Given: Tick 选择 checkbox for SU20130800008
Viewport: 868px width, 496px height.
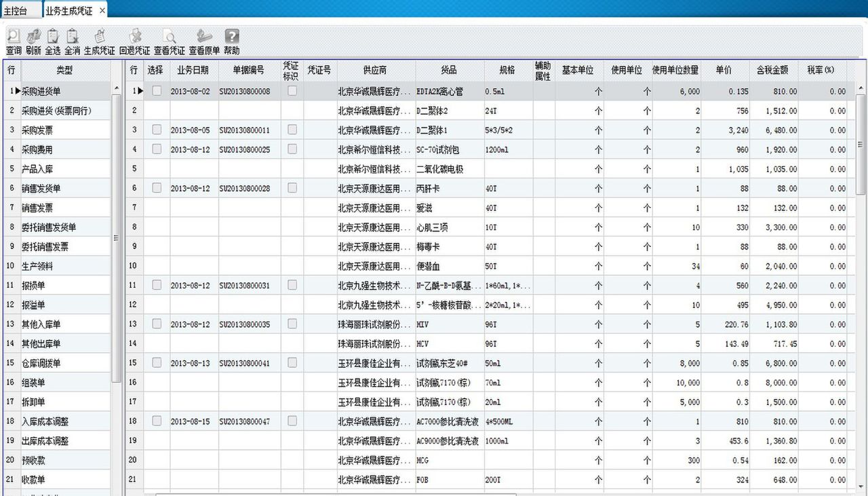Looking at the screenshot, I should [157, 90].
